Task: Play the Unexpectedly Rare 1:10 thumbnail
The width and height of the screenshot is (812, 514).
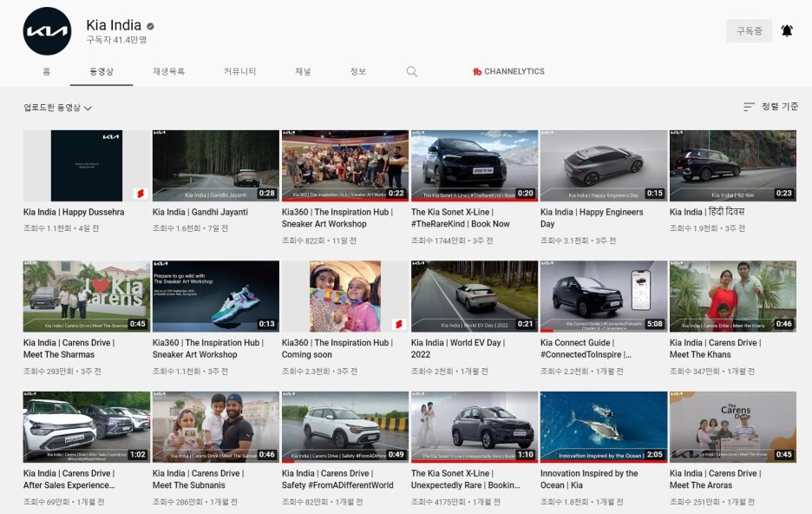Action: tap(475, 427)
